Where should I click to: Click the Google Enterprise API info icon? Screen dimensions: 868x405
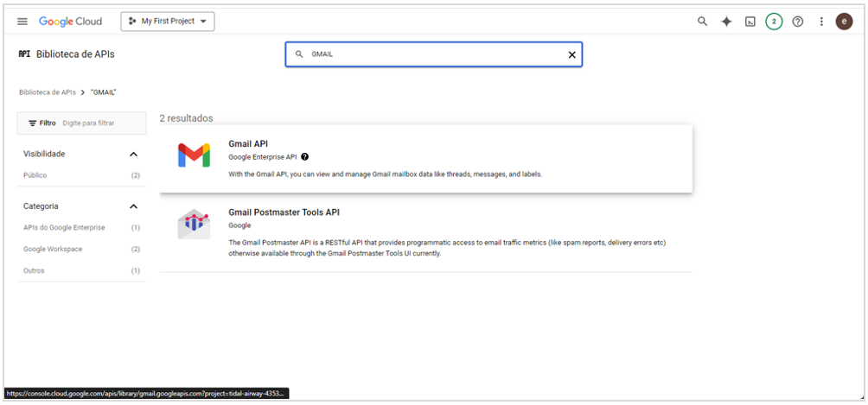coord(305,157)
